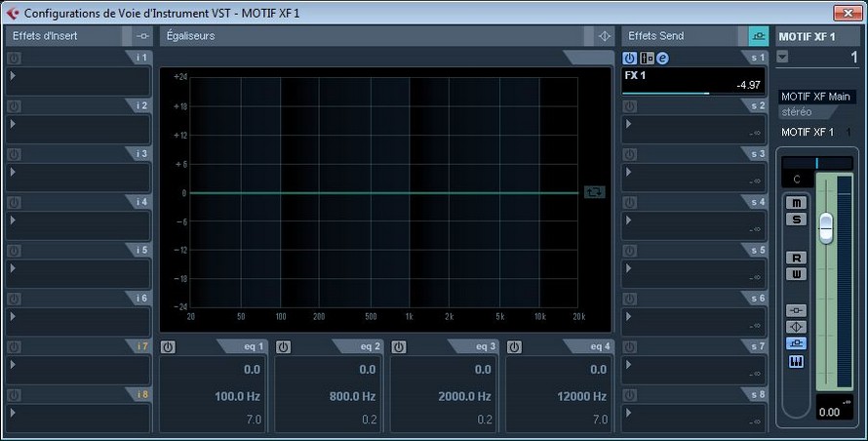Open the instrument editor via the keyboard icon
868x441 pixels.
click(x=797, y=361)
